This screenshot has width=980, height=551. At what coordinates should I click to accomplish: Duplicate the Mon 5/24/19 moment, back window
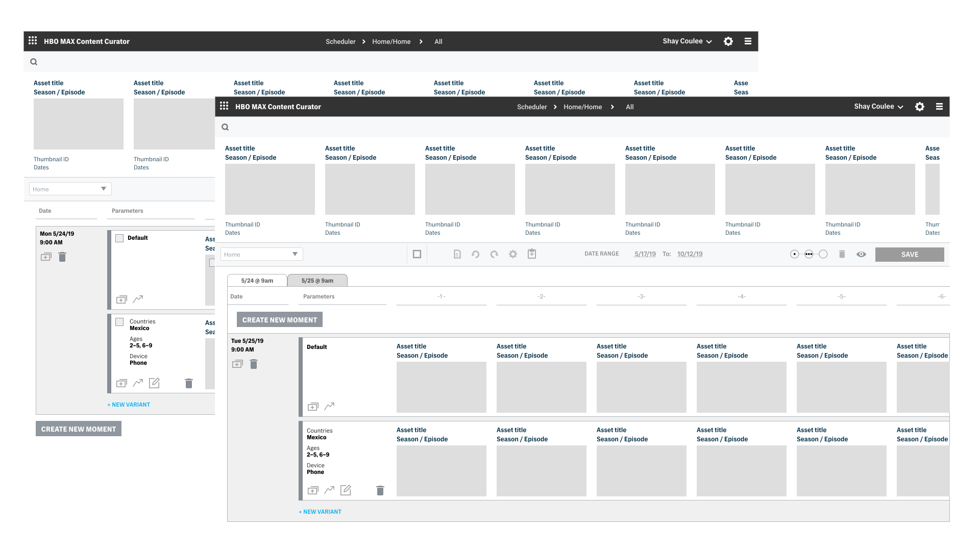click(x=46, y=257)
